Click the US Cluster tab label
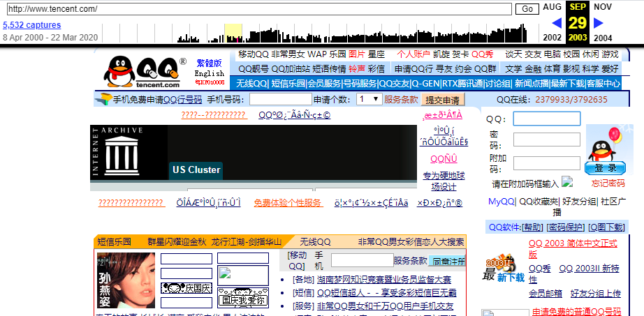Viewport: 644px width, 316px height. click(x=196, y=170)
